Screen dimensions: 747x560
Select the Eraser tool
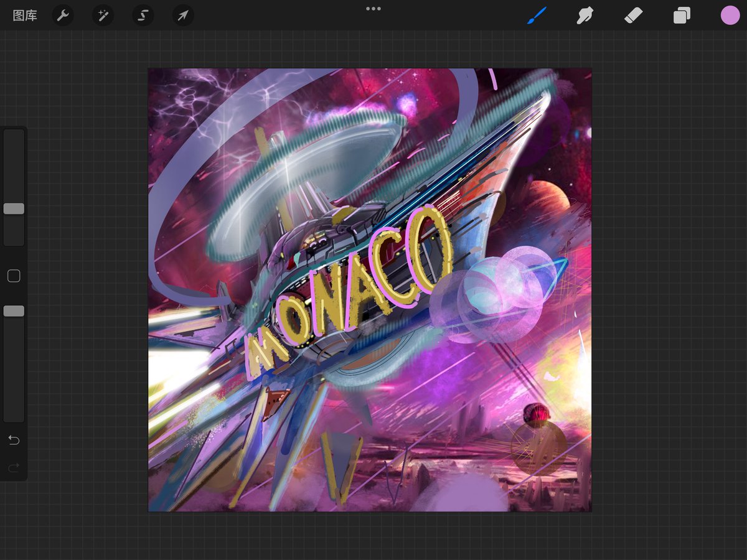point(633,16)
